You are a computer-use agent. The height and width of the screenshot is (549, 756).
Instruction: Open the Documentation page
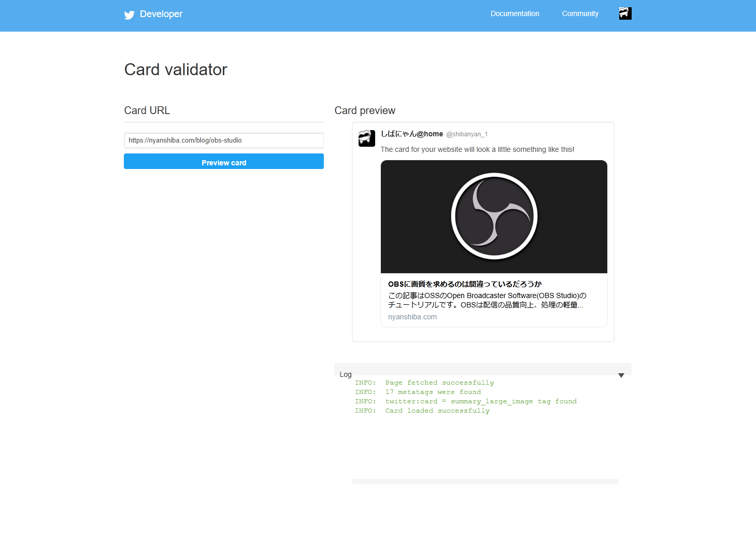pos(515,13)
